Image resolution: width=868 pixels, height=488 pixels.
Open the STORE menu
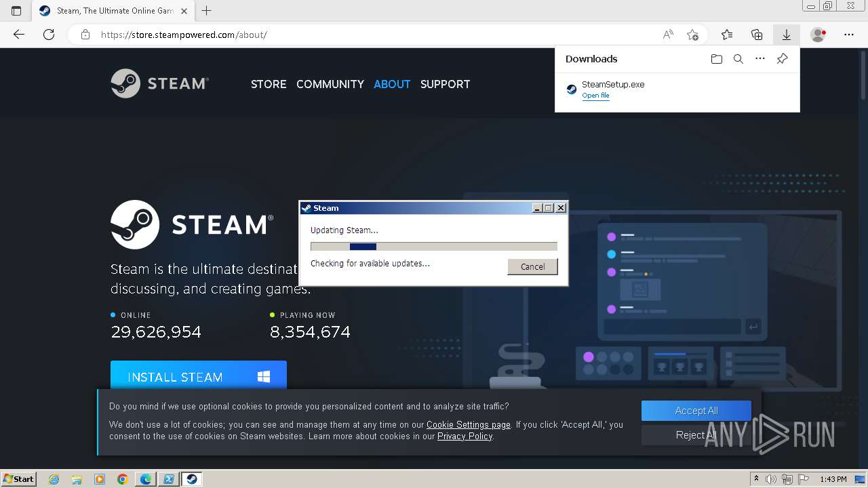point(269,84)
